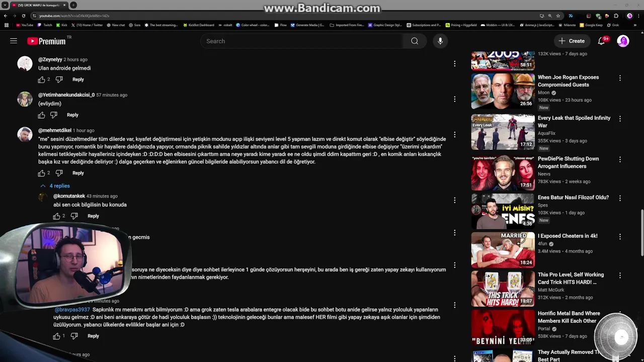
Task: Switch to the GROK WAIFU YouTube tab
Action: click(39, 5)
